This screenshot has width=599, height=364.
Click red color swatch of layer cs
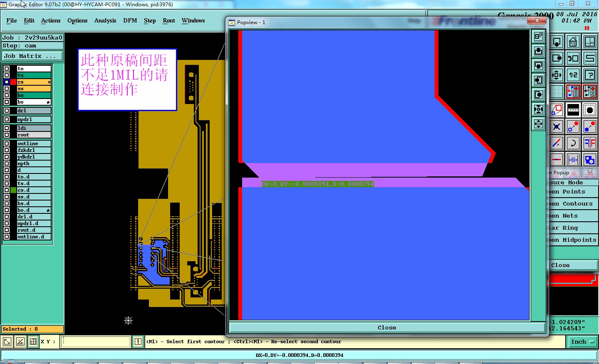[13, 82]
